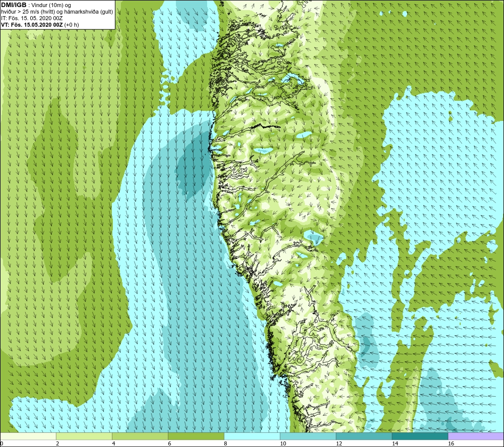Click the purple legend swatch above 16 m/s

click(476, 436)
